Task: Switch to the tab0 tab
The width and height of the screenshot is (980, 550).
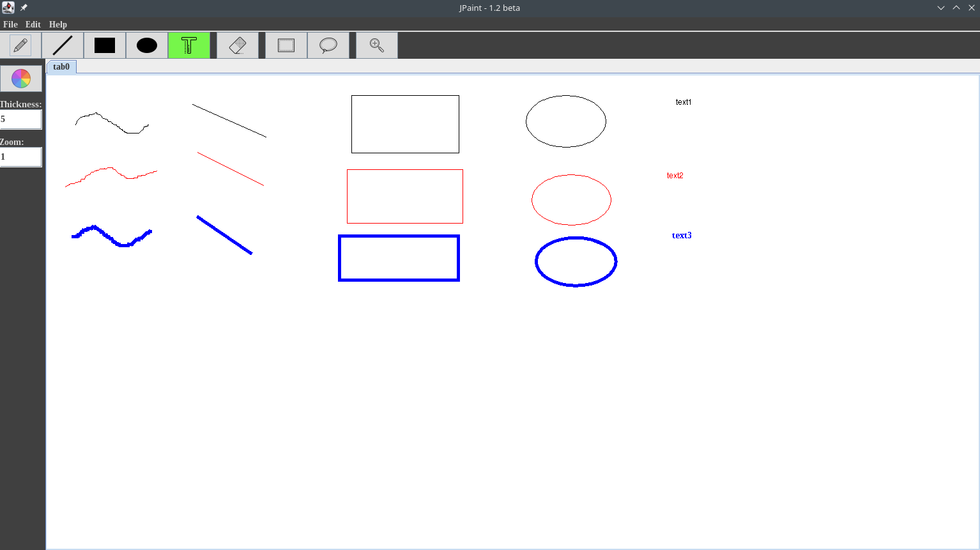Action: pyautogui.click(x=61, y=66)
